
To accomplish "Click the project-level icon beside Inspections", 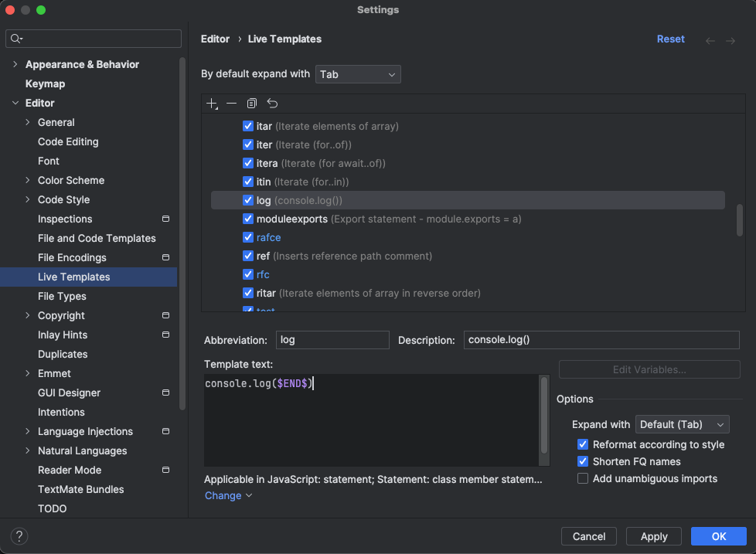I will [x=165, y=219].
